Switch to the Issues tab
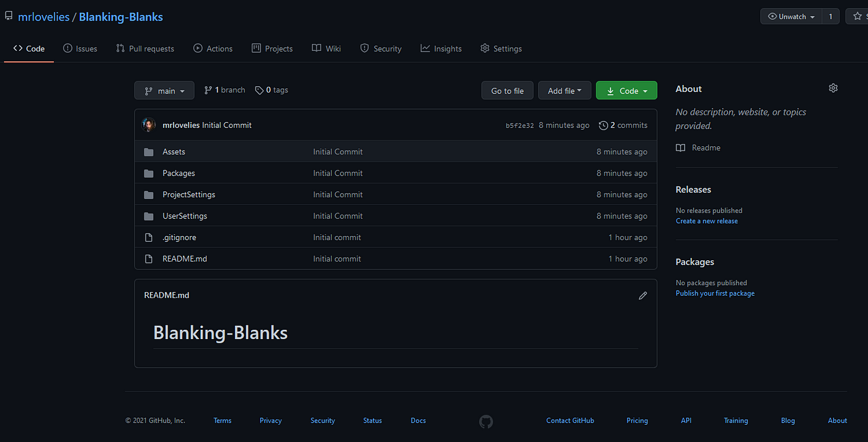868x442 pixels. 80,48
